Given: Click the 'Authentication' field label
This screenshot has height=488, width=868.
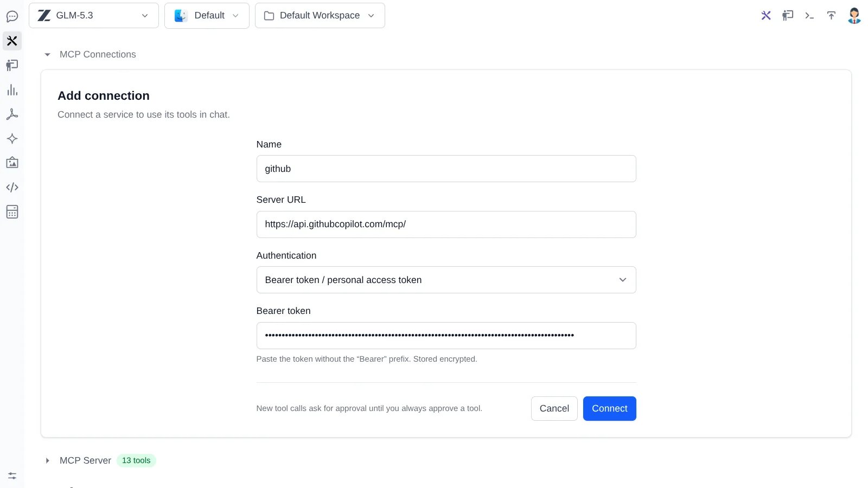Looking at the screenshot, I should (286, 255).
